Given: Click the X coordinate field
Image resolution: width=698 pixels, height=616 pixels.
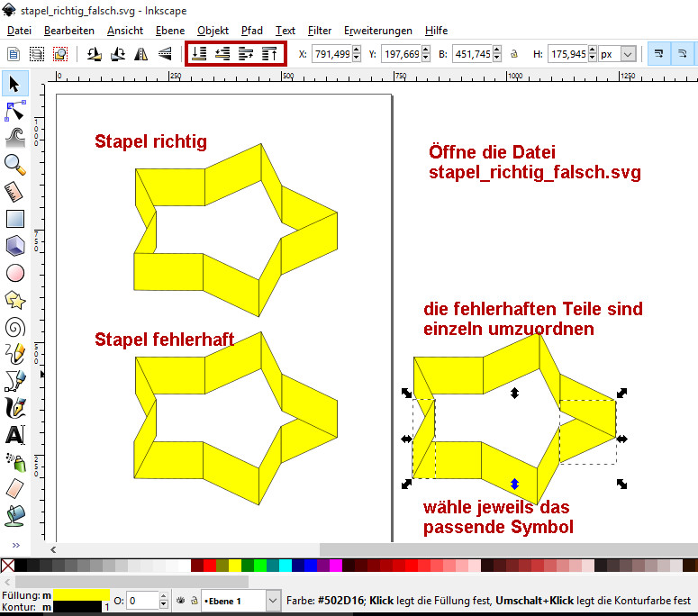Looking at the screenshot, I should (x=332, y=54).
